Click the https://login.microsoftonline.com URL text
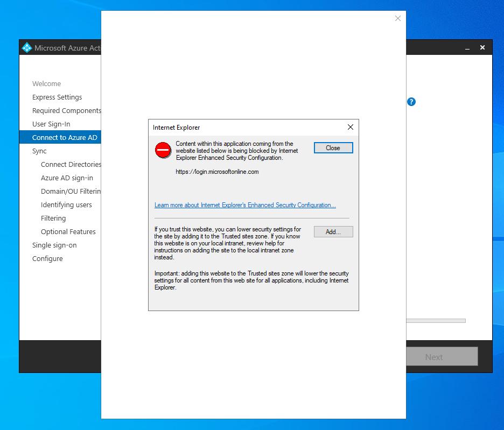Image resolution: width=504 pixels, height=430 pixels. (x=217, y=172)
